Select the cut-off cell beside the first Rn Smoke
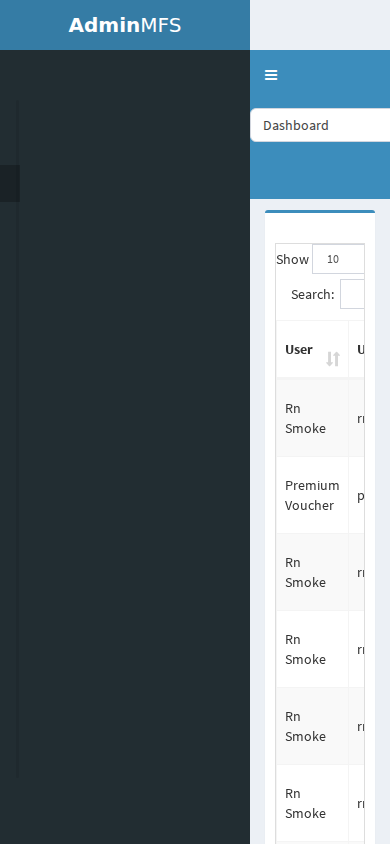Viewport: 390px width, 844px height. coord(357,418)
